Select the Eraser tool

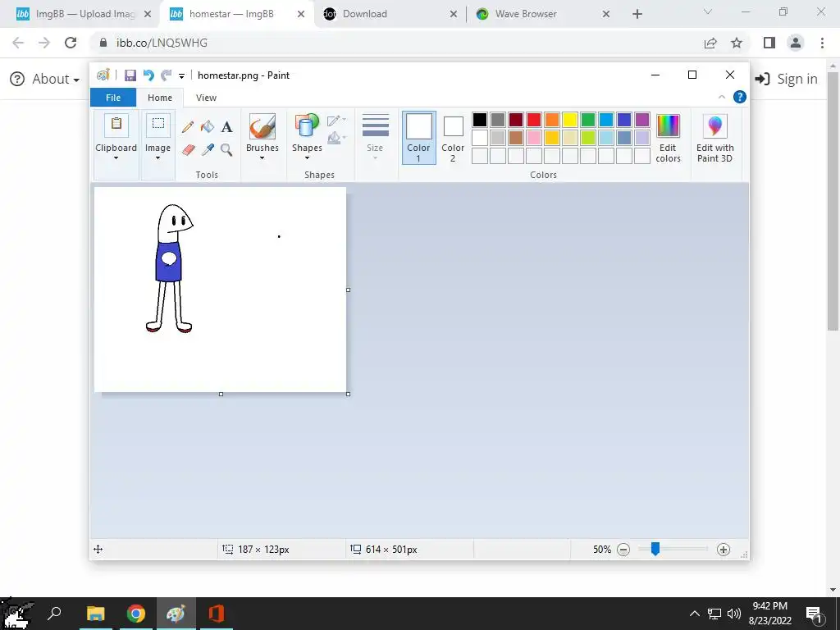point(188,149)
